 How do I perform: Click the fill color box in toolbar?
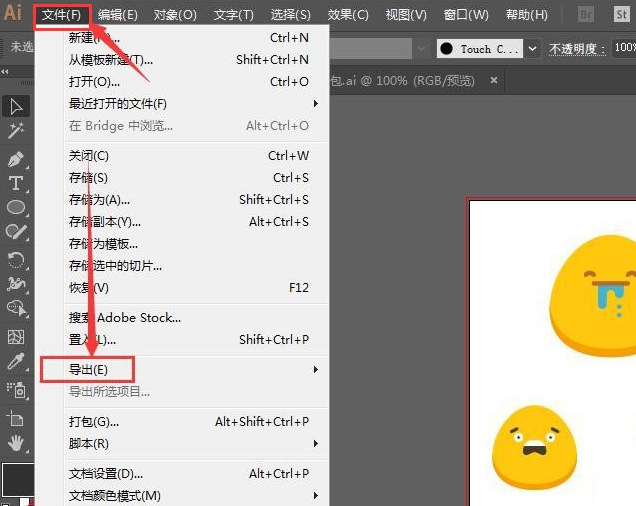click(17, 480)
